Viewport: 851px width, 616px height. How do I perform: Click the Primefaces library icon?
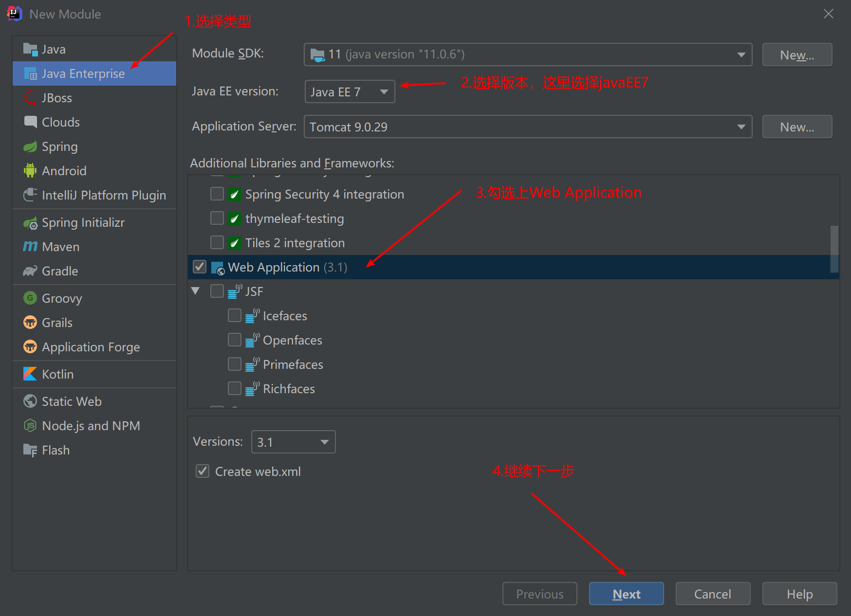coord(253,364)
